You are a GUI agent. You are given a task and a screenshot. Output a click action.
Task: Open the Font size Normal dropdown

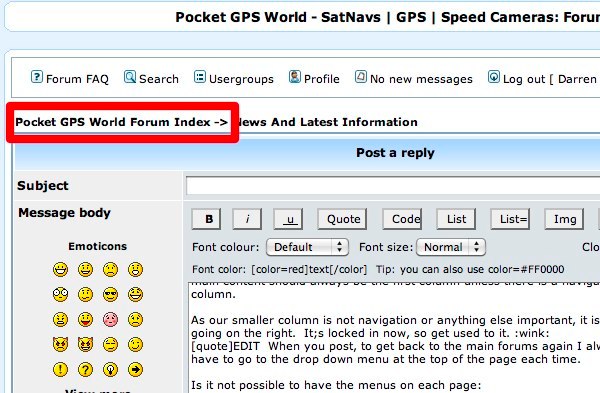click(x=451, y=247)
